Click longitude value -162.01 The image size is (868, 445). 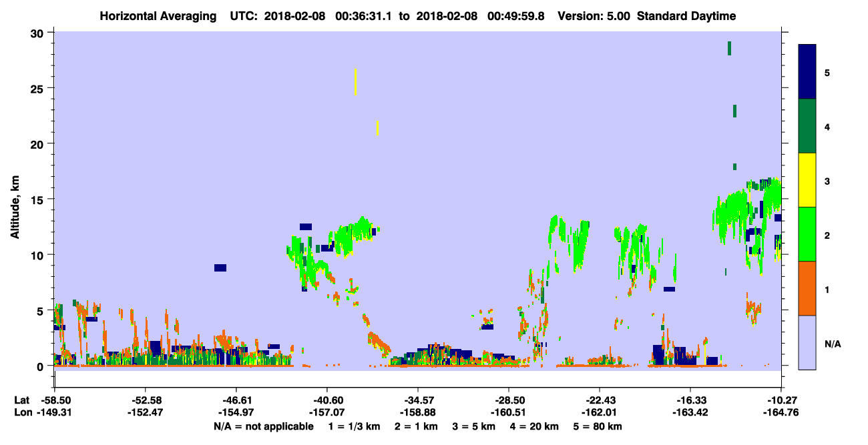tap(600, 412)
